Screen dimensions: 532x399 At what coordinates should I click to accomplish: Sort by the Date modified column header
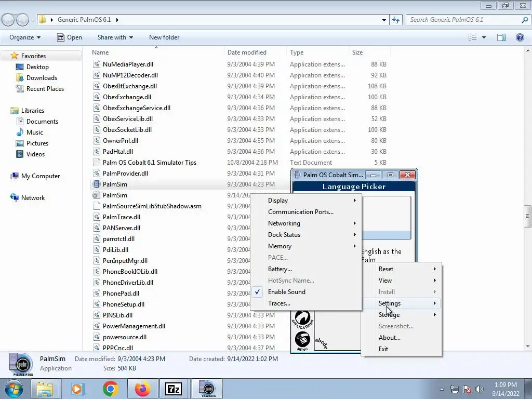[x=255, y=52]
